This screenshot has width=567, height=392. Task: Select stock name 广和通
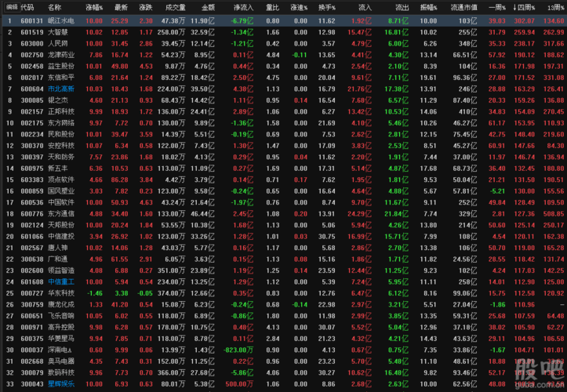tap(58, 260)
